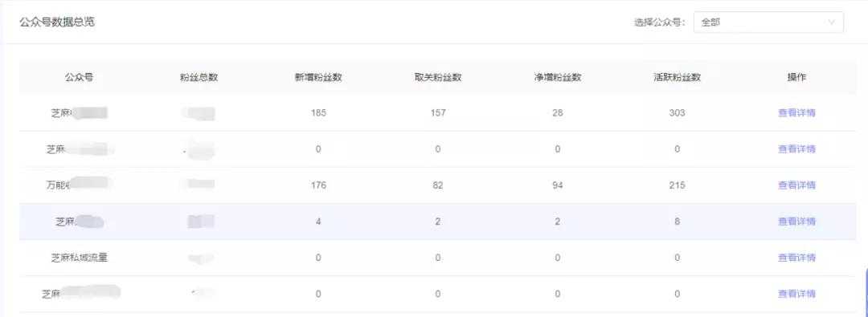
Task: Click the 公众号数据总览 page title
Action: (57, 22)
